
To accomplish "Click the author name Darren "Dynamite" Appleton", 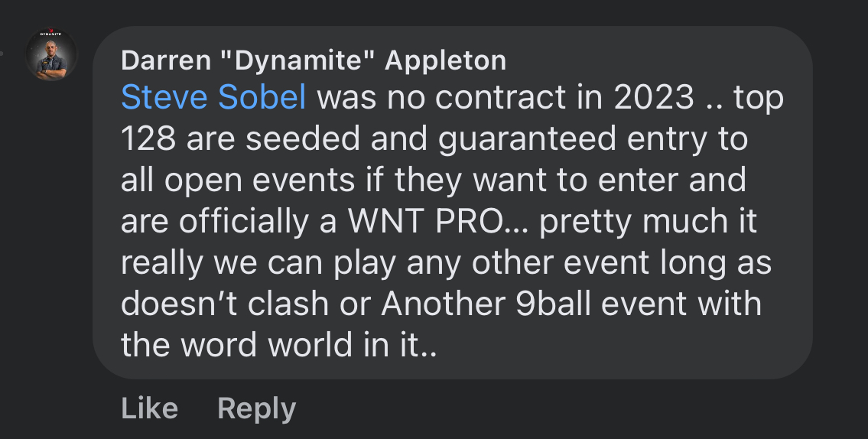I will pyautogui.click(x=314, y=60).
